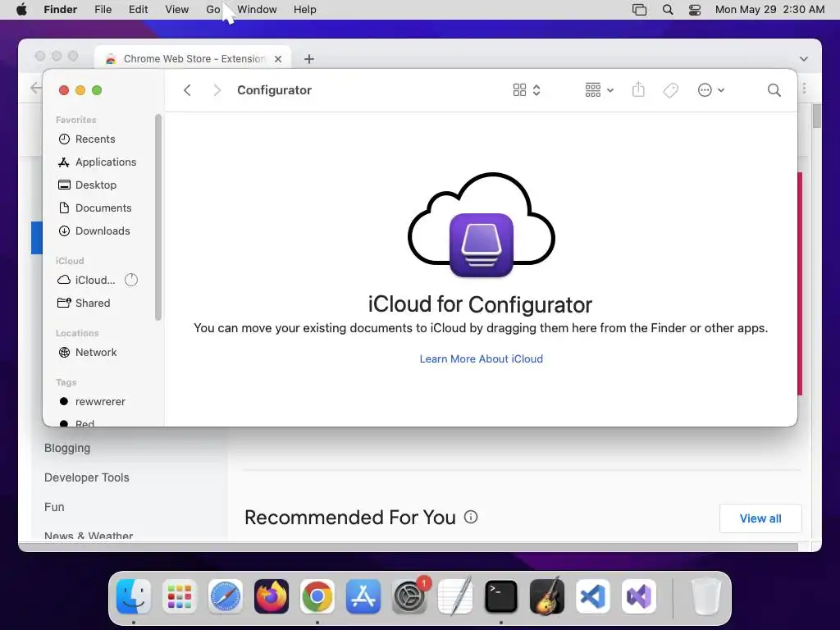
Task: Open Trash from the Dock
Action: (x=705, y=596)
